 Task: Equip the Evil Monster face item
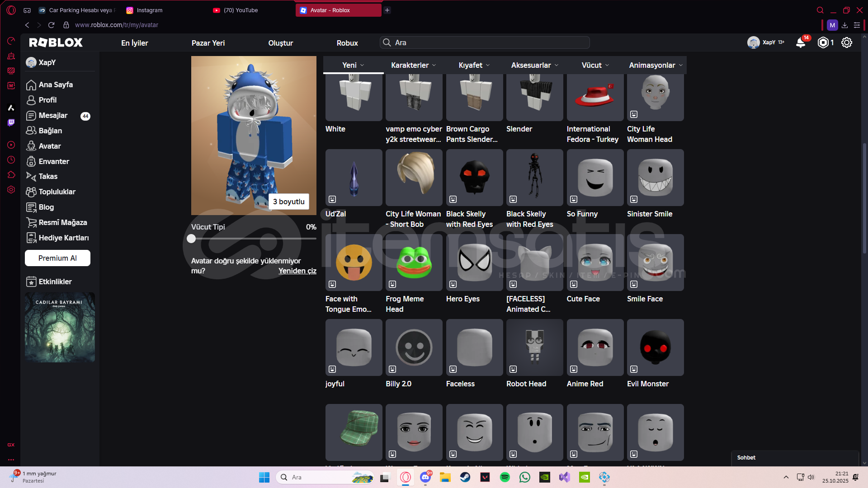[655, 347]
